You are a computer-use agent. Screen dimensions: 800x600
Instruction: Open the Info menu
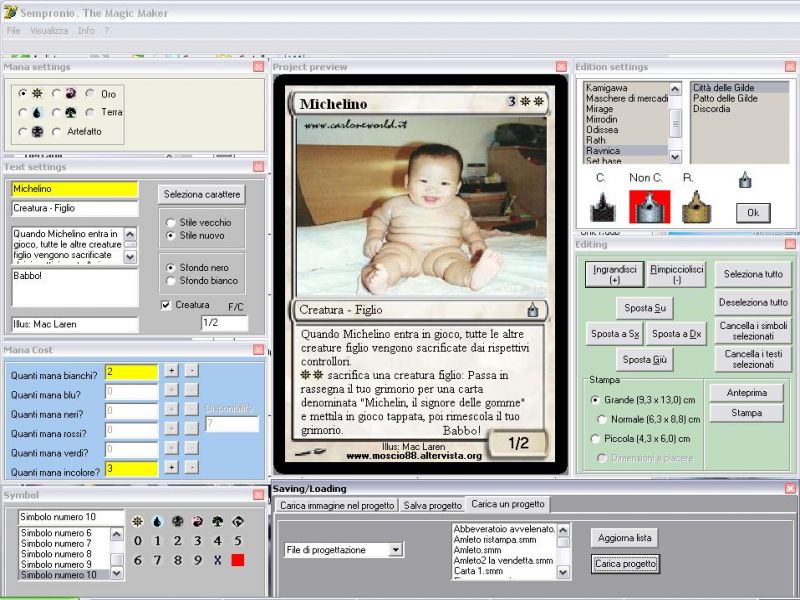86,31
